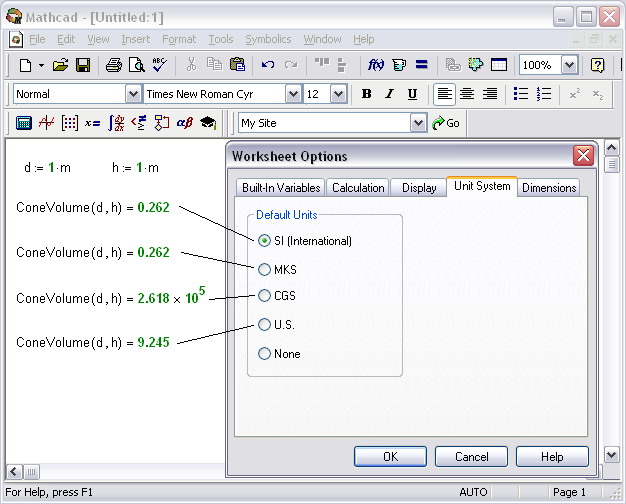Expand the My Site address dropdown
The width and height of the screenshot is (626, 504).
418,123
